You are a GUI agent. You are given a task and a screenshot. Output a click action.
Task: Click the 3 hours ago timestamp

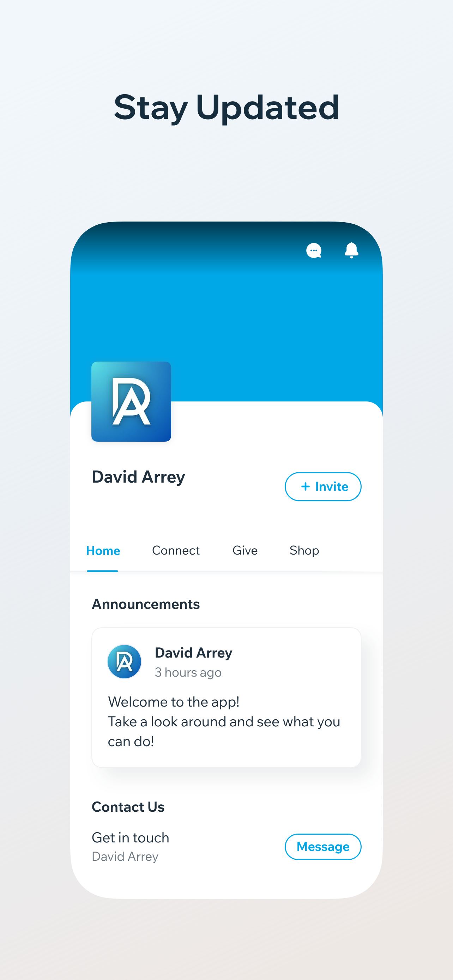[x=188, y=673]
